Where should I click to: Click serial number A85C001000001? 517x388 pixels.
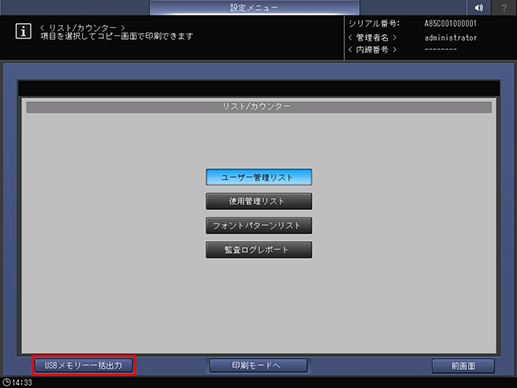coord(450,24)
